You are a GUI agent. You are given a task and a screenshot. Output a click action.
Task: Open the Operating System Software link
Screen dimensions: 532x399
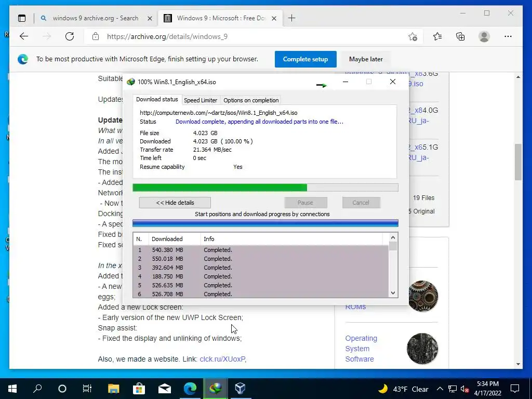pyautogui.click(x=361, y=349)
